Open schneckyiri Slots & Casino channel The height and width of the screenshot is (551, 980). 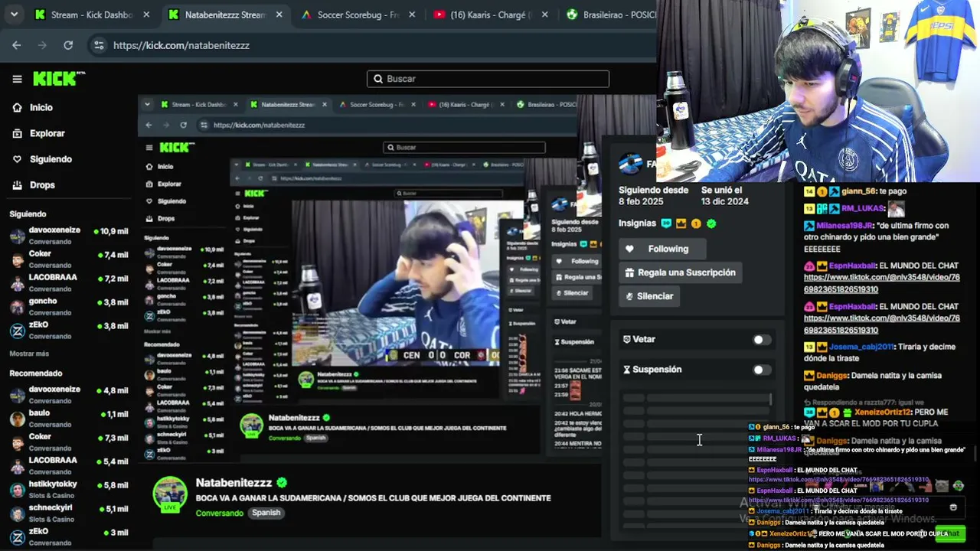pyautogui.click(x=69, y=513)
